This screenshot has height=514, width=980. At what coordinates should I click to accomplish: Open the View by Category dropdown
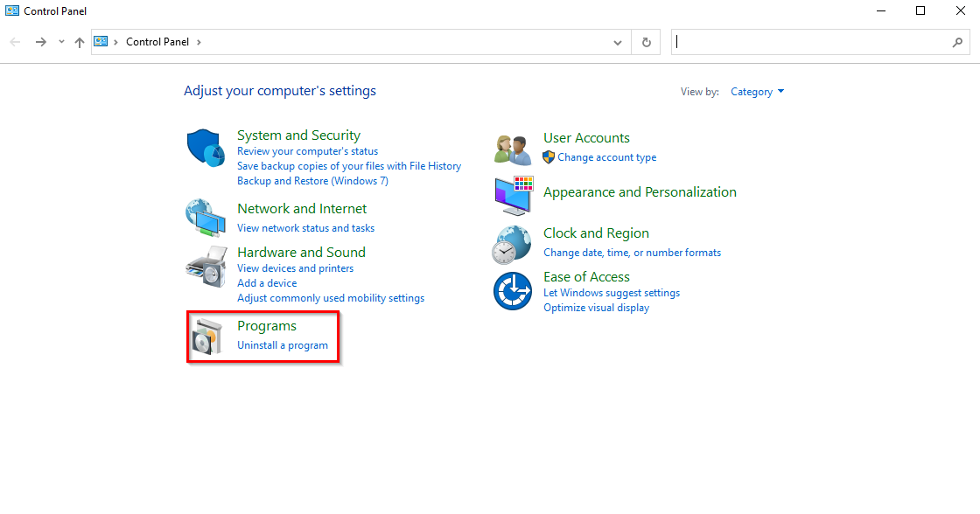click(757, 92)
